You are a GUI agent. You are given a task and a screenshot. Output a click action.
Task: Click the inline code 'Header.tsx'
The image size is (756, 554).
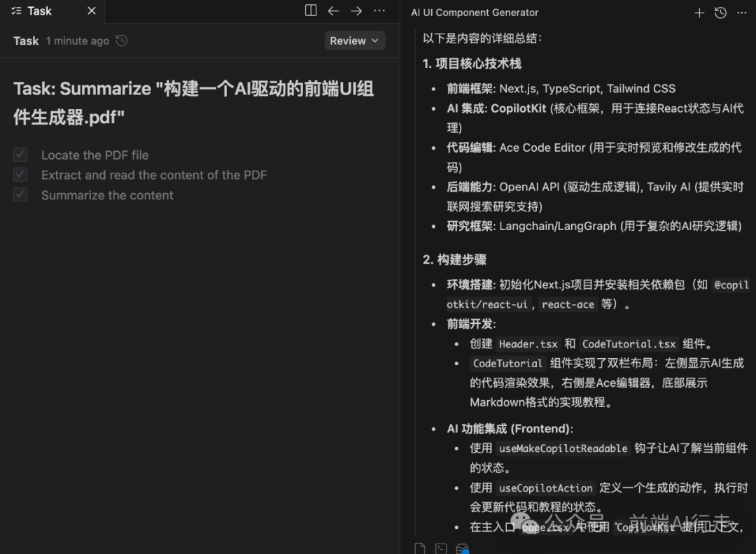[x=528, y=343]
